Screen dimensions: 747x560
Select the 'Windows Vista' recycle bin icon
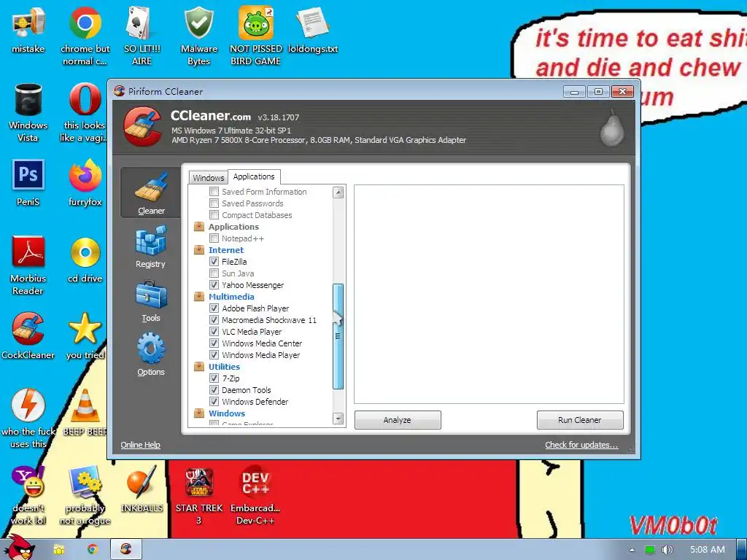click(28, 113)
